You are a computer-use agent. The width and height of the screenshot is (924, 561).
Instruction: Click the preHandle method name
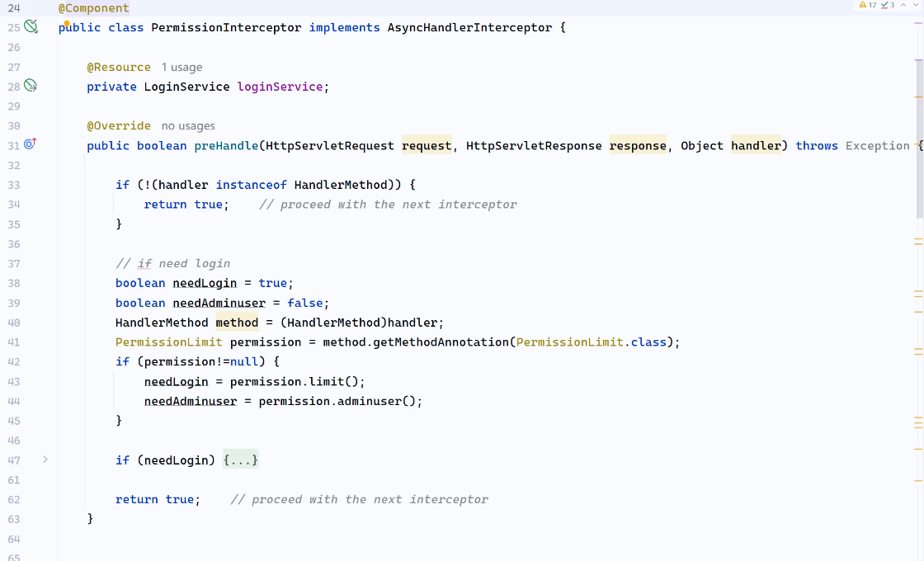click(226, 146)
